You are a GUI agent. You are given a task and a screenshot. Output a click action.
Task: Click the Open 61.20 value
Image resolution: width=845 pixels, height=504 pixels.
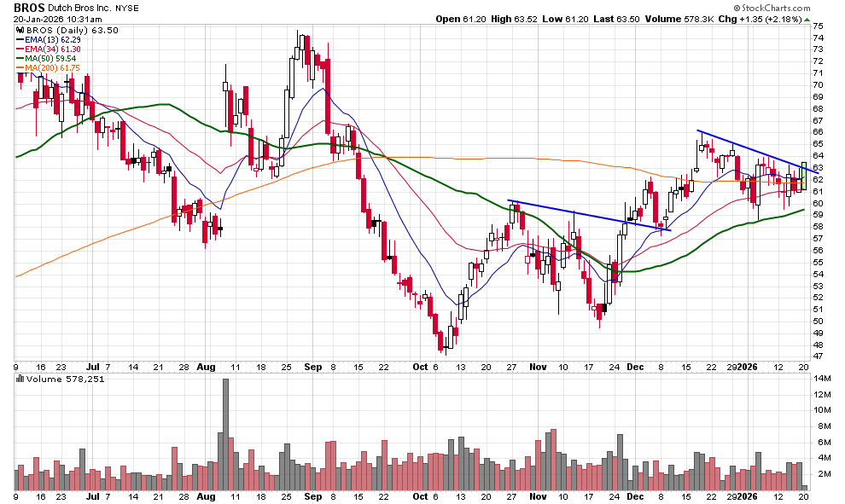point(461,19)
